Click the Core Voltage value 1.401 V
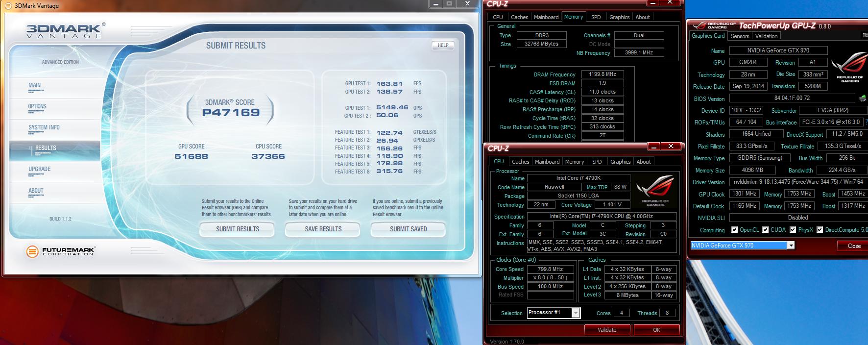Viewport: 868px width, 345px height. pyautogui.click(x=612, y=204)
